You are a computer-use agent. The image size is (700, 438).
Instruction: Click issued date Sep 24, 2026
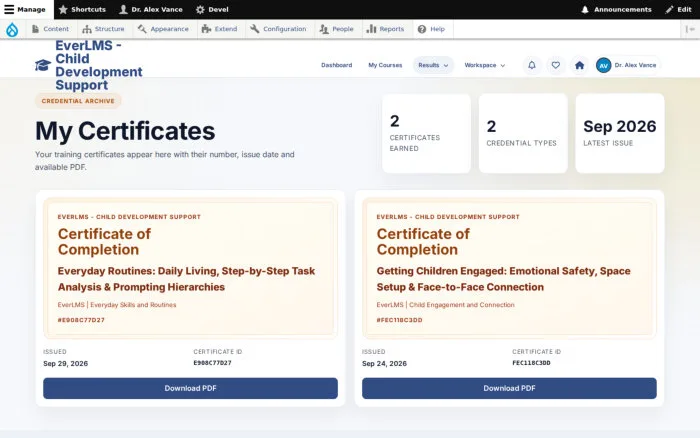click(384, 363)
